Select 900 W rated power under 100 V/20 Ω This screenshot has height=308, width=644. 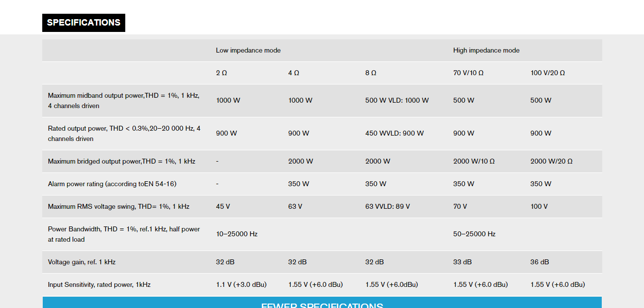[x=541, y=134]
